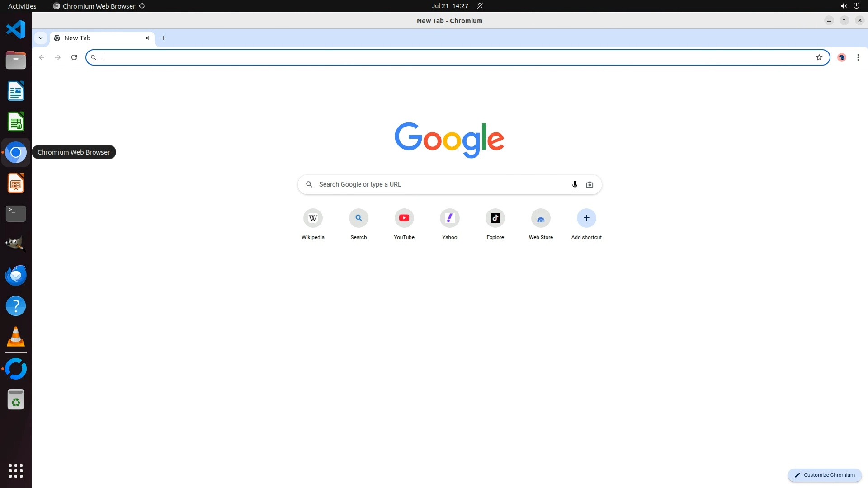
Task: Open the TikTok Explore shortcut
Action: click(x=495, y=218)
